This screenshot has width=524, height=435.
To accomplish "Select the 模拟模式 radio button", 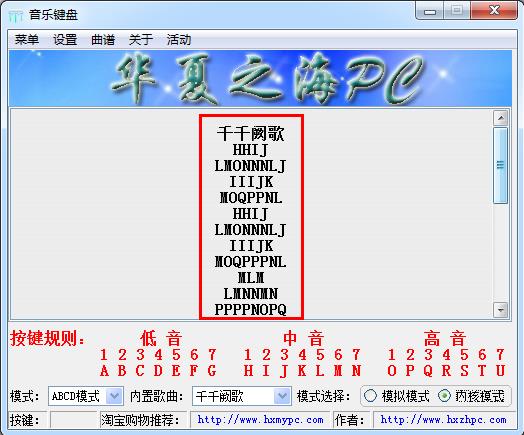I will pos(370,396).
